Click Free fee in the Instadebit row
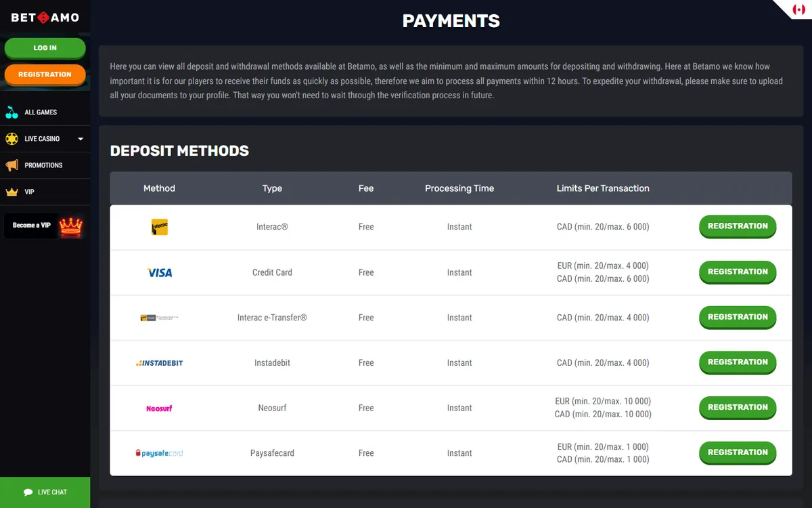 pyautogui.click(x=366, y=363)
